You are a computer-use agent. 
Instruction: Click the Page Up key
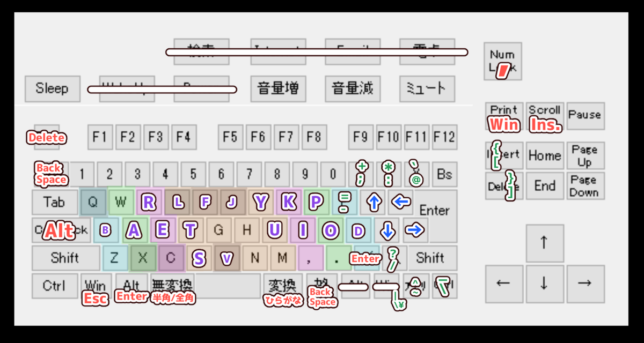[585, 155]
